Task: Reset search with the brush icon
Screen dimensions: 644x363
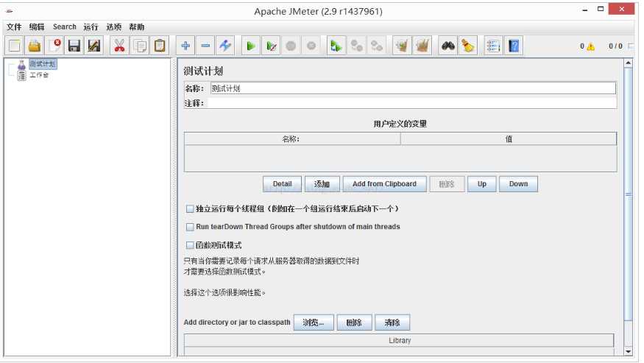Action: click(x=467, y=46)
